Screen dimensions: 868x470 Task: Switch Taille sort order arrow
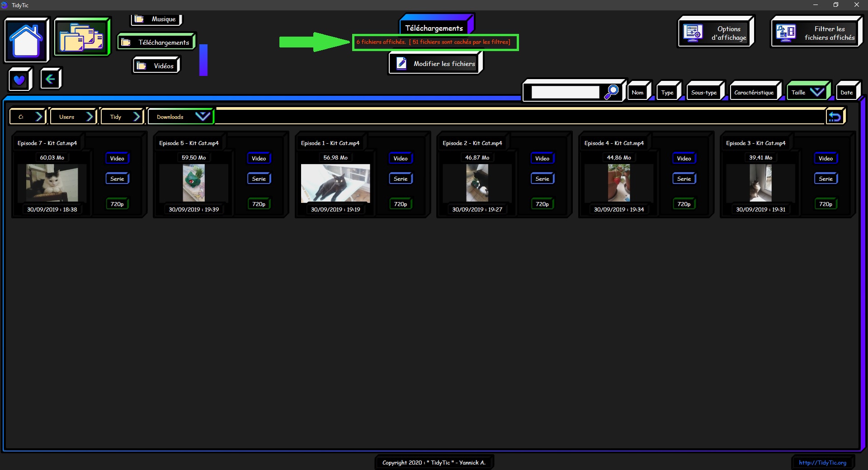point(817,92)
